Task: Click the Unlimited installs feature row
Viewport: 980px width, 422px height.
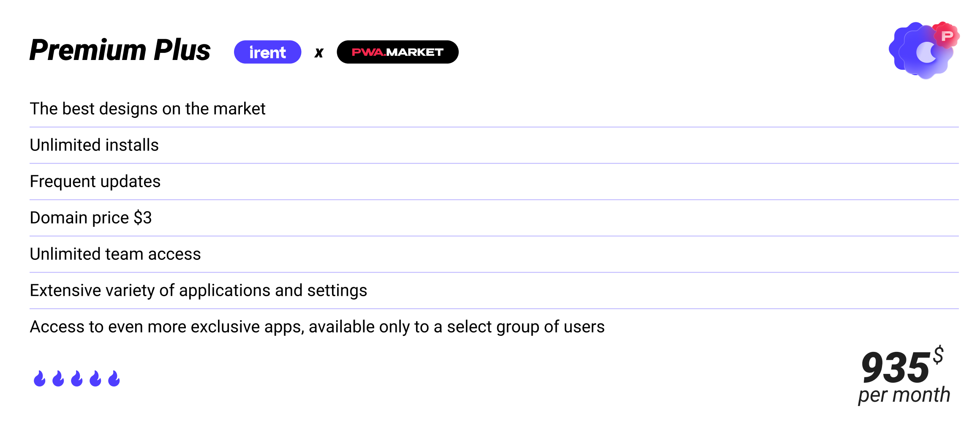Action: coord(94,145)
